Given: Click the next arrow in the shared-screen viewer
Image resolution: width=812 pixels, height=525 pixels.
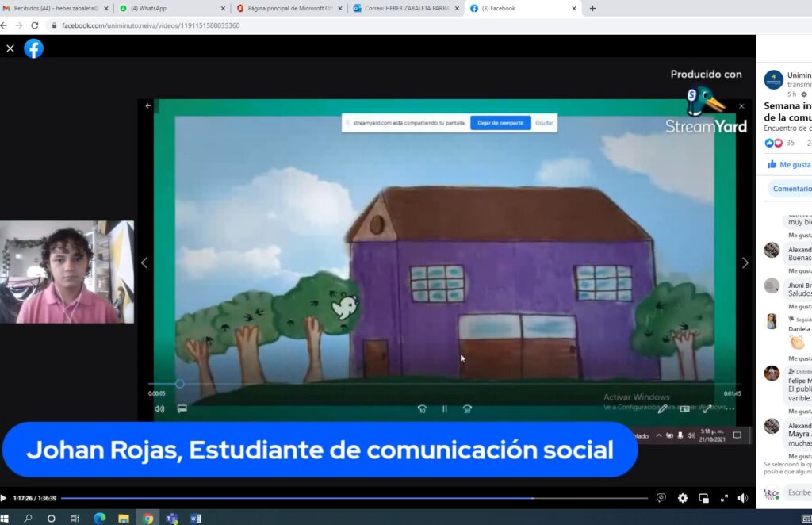Looking at the screenshot, I should click(745, 263).
